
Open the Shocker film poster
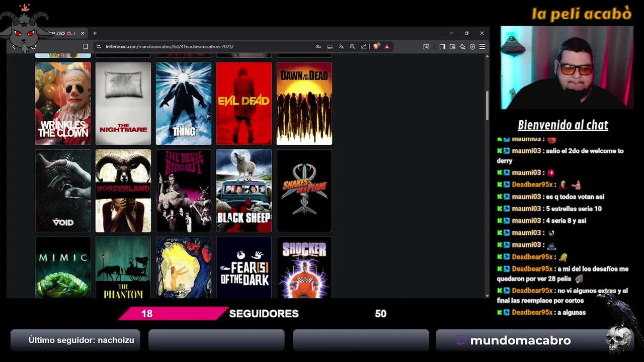[304, 267]
